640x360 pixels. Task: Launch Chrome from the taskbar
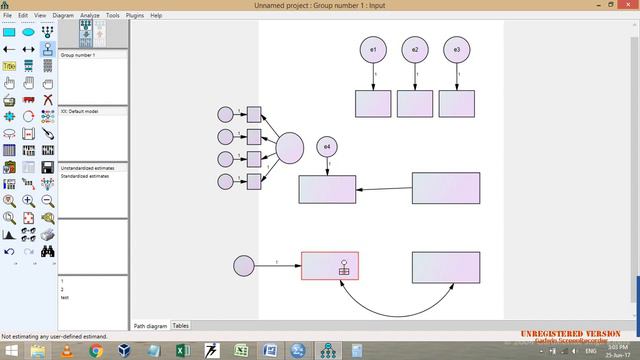coord(96,351)
